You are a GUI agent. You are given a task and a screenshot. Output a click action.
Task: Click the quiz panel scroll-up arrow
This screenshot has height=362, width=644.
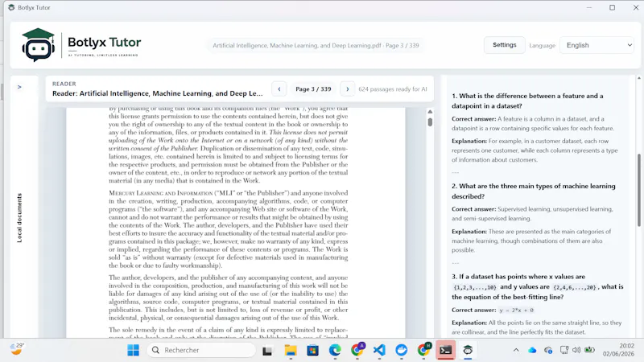click(638, 78)
